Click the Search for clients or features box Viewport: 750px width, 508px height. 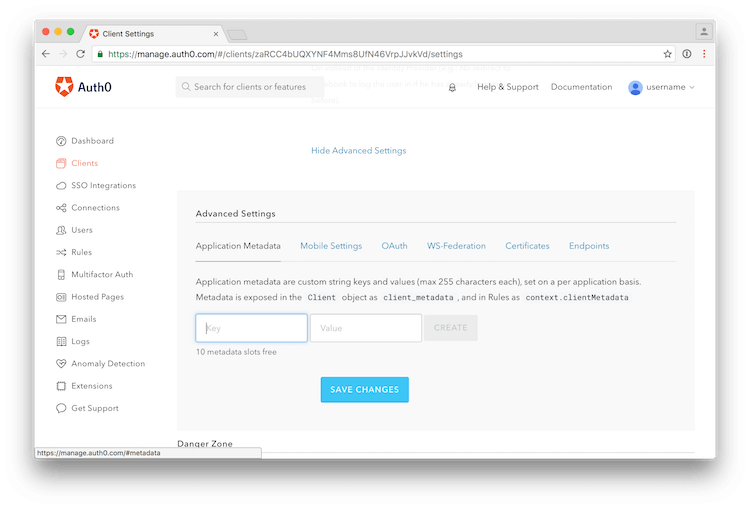(250, 87)
